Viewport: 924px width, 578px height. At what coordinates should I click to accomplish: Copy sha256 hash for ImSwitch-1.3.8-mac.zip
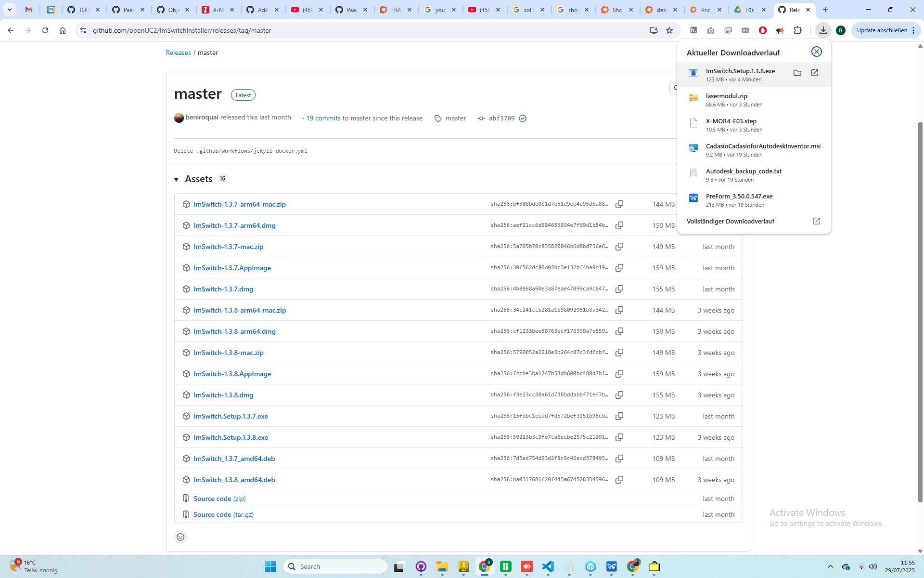pyautogui.click(x=619, y=353)
